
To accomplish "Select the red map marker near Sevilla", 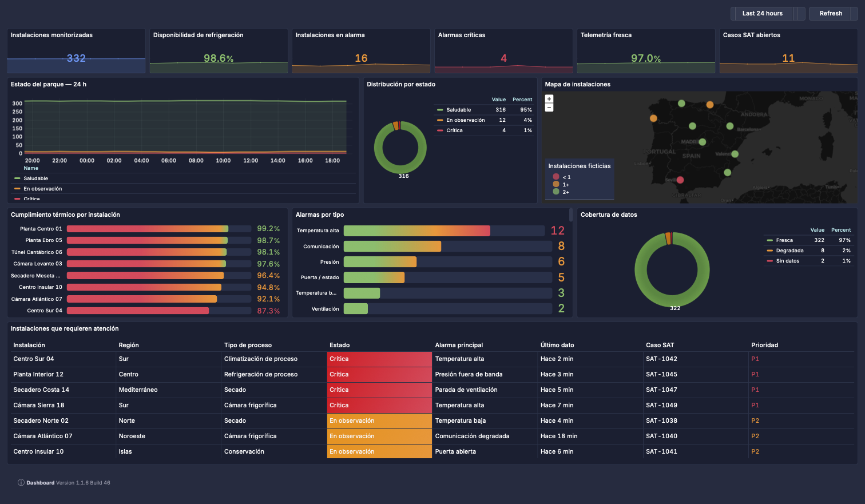I will [680, 180].
